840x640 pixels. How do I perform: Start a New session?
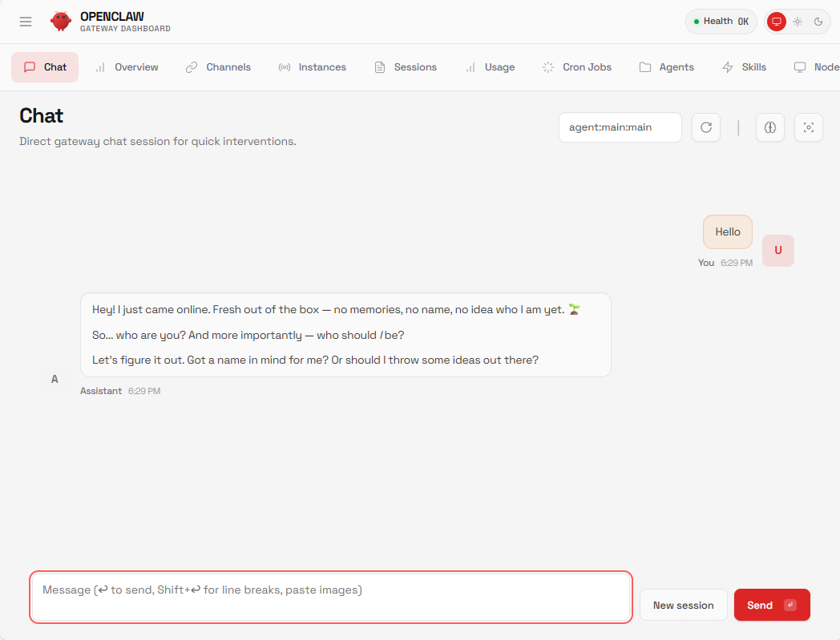683,605
